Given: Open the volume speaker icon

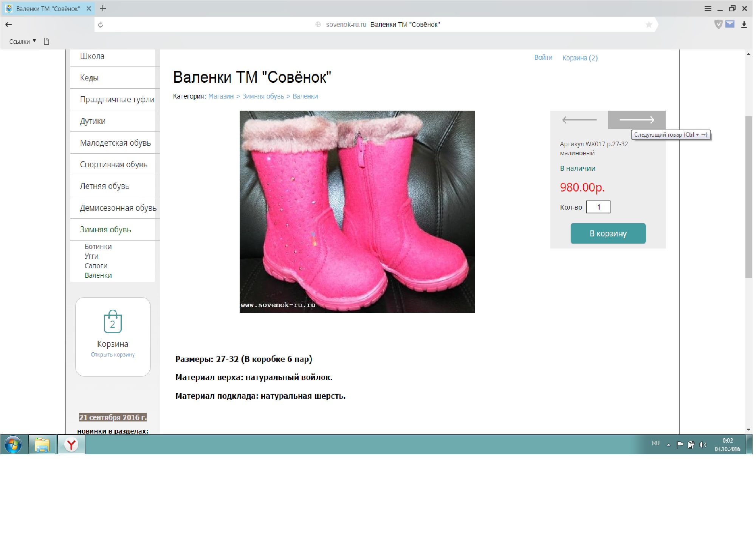Looking at the screenshot, I should (x=703, y=444).
